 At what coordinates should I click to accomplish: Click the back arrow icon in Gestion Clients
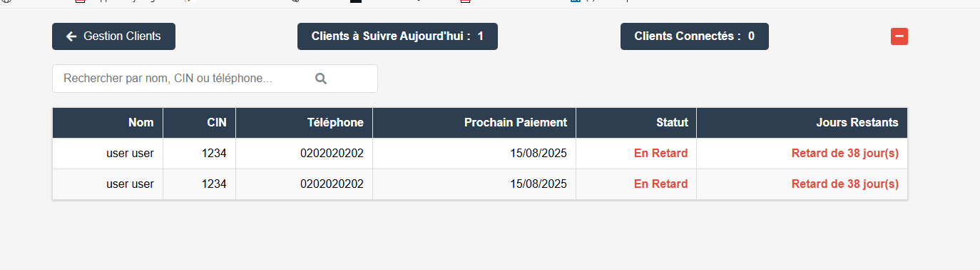click(x=71, y=36)
